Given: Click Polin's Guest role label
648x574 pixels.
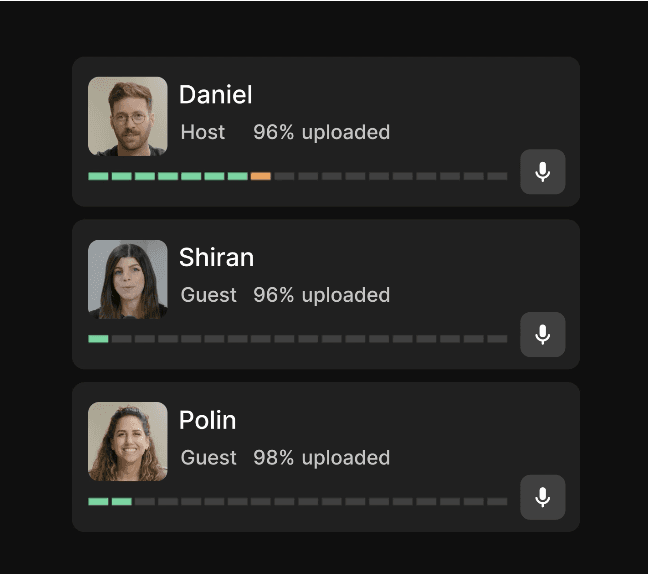Looking at the screenshot, I should 209,458.
